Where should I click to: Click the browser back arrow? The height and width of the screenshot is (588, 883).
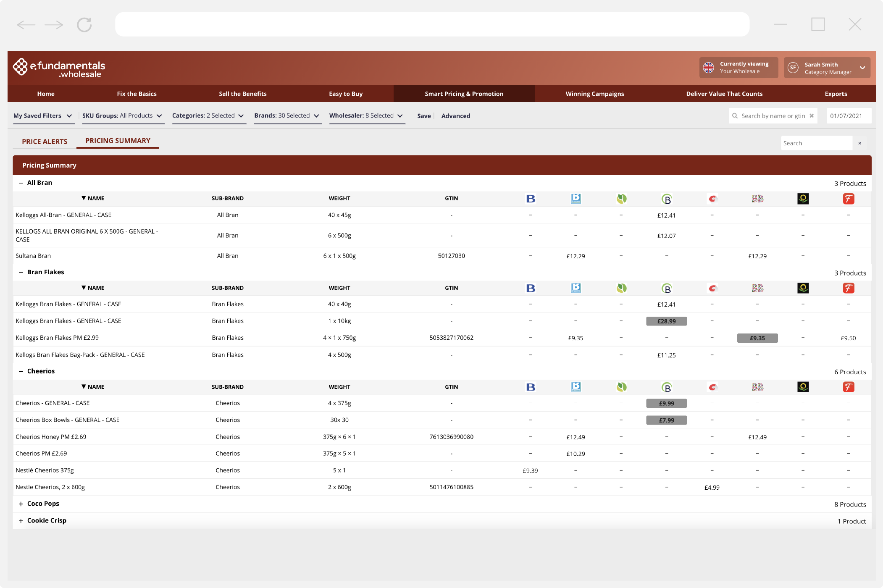tap(26, 25)
